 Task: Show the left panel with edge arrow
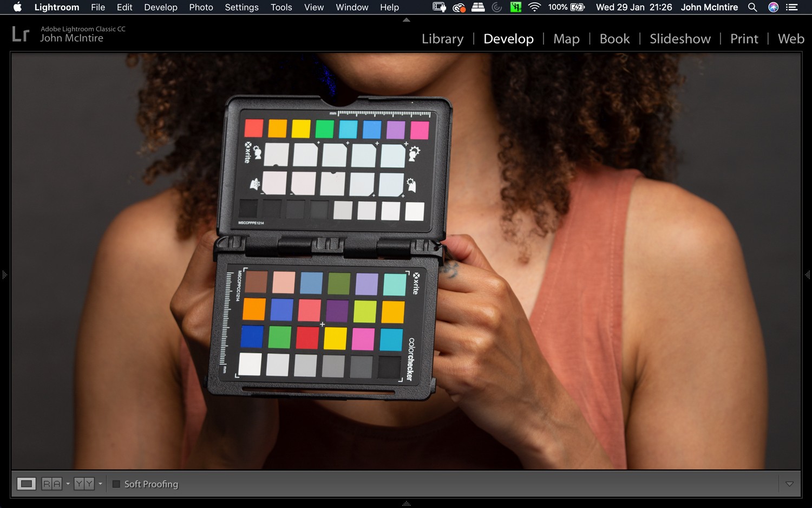(x=4, y=275)
